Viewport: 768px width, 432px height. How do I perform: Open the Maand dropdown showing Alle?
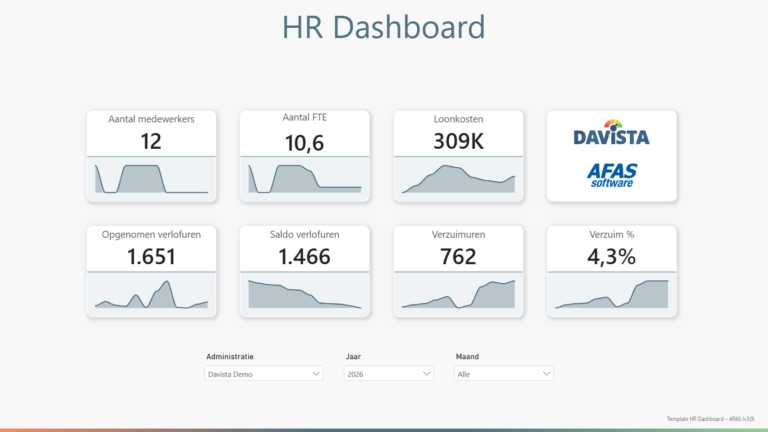coord(504,374)
